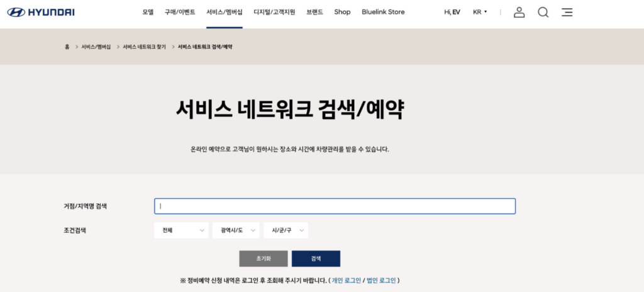Go to 서비스 네트워크 찾기 breadcrumb
This screenshot has height=292, width=644.
[144, 47]
